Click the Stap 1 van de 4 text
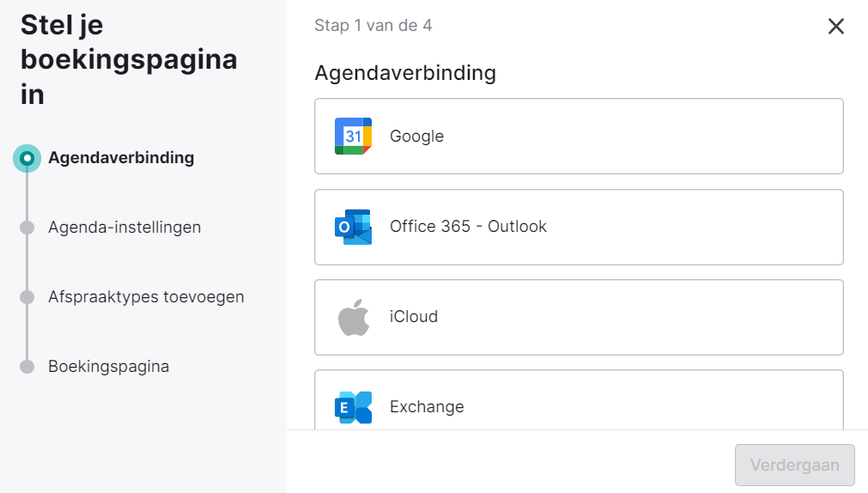 pyautogui.click(x=373, y=26)
